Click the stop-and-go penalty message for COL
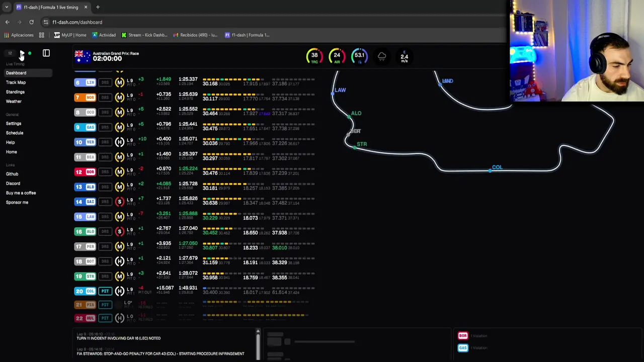The width and height of the screenshot is (644, 362). tap(160, 354)
